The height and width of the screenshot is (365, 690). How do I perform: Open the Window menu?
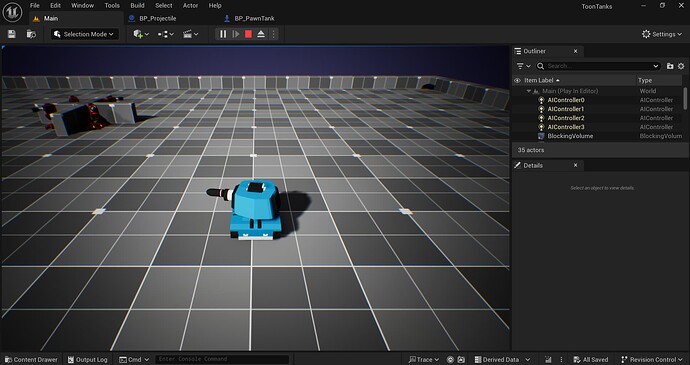tap(82, 5)
